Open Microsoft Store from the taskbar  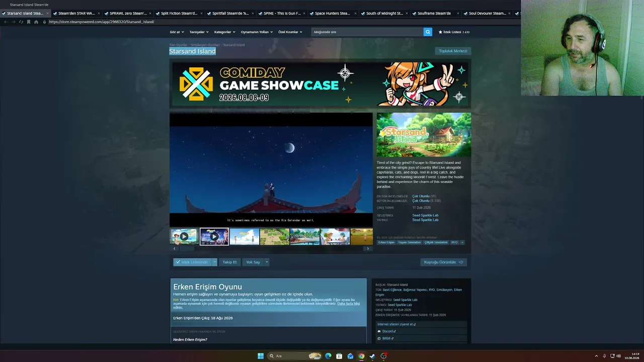pos(339,356)
